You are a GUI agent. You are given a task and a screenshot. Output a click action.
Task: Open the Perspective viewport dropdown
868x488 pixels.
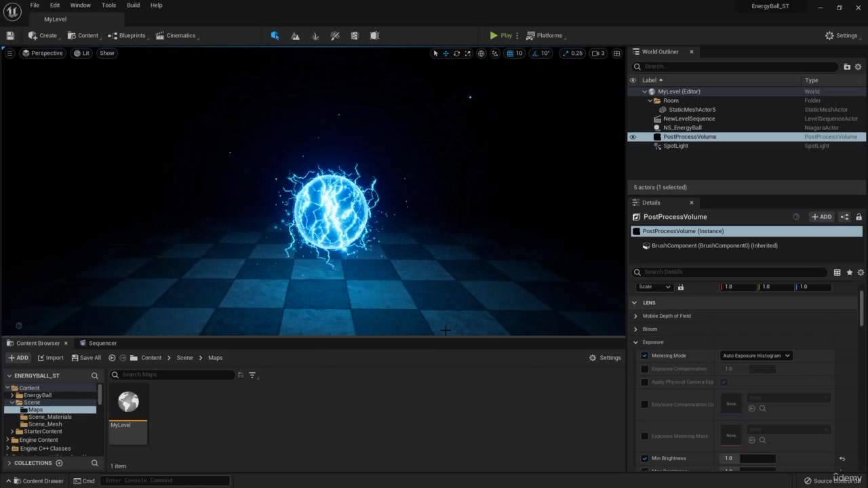42,53
